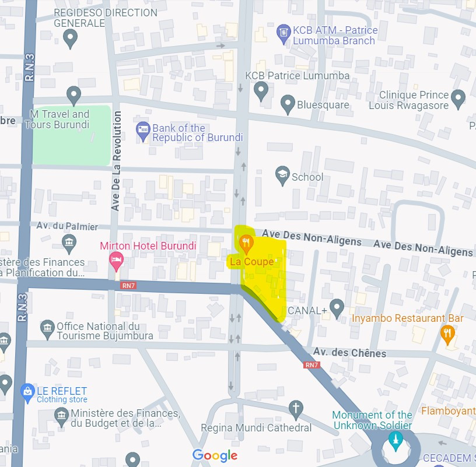Click the Monument of the Unknown Soldier marker
Image resolution: width=476 pixels, height=467 pixels.
tap(396, 441)
